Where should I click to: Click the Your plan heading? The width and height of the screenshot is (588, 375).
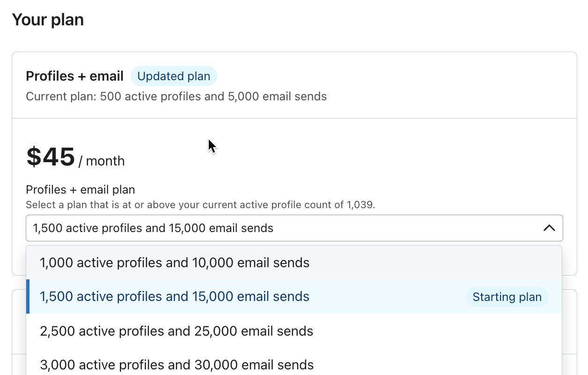(x=48, y=20)
